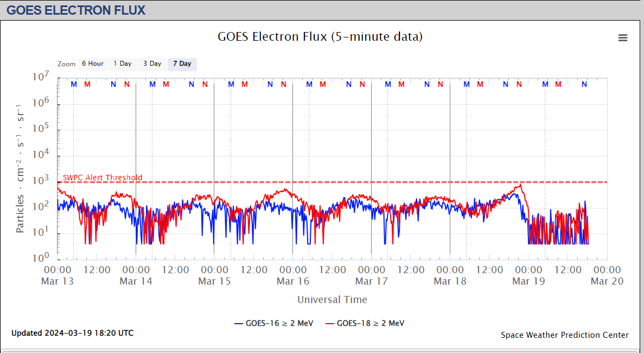
Task: Click the chart title GOES Electron Flux (5-minute data)
Action: (x=320, y=36)
